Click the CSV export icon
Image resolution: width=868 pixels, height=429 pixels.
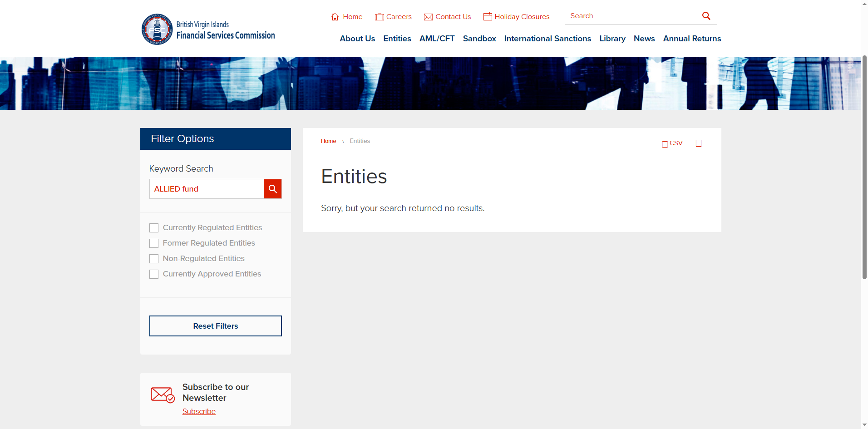click(665, 144)
